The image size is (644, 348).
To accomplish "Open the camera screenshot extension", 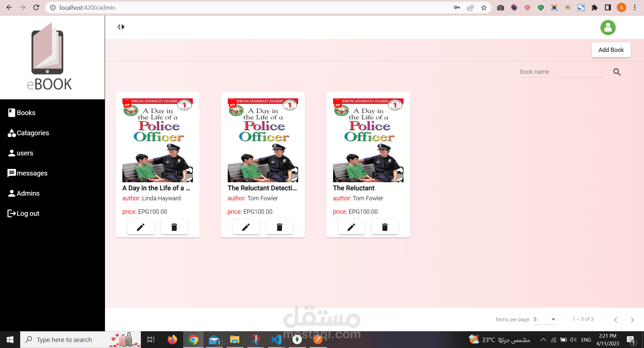I will pos(500,7).
